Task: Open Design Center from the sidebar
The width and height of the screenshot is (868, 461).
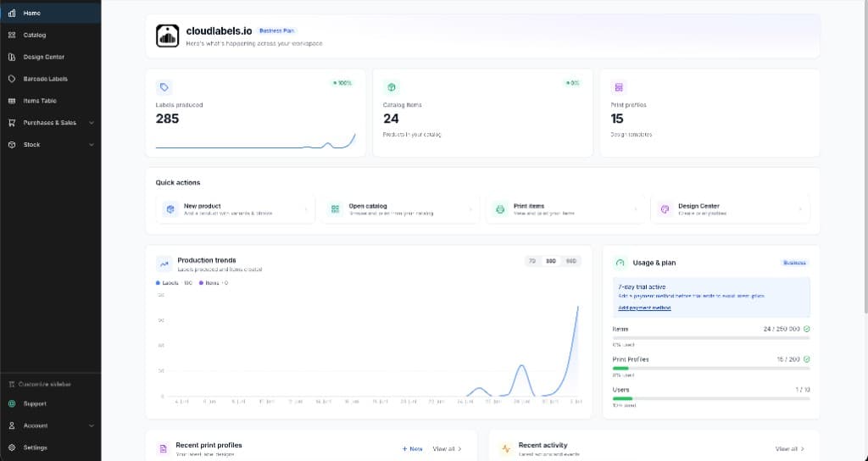Action: click(50, 57)
